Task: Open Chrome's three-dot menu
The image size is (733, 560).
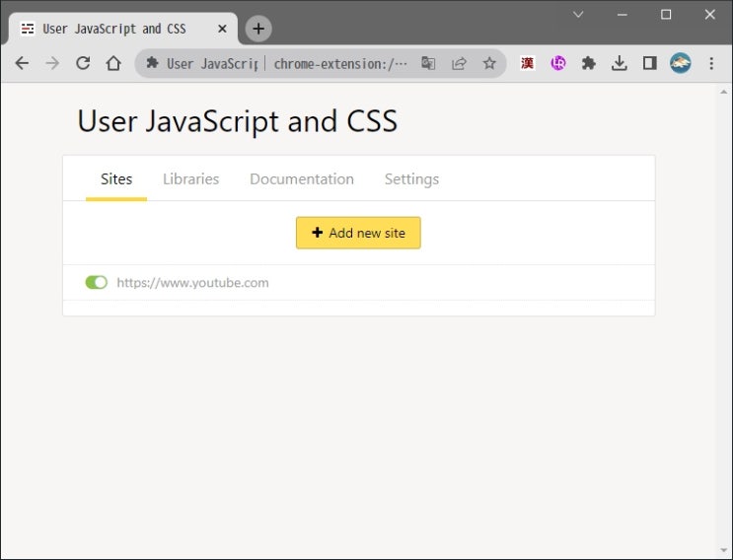Action: click(x=711, y=63)
